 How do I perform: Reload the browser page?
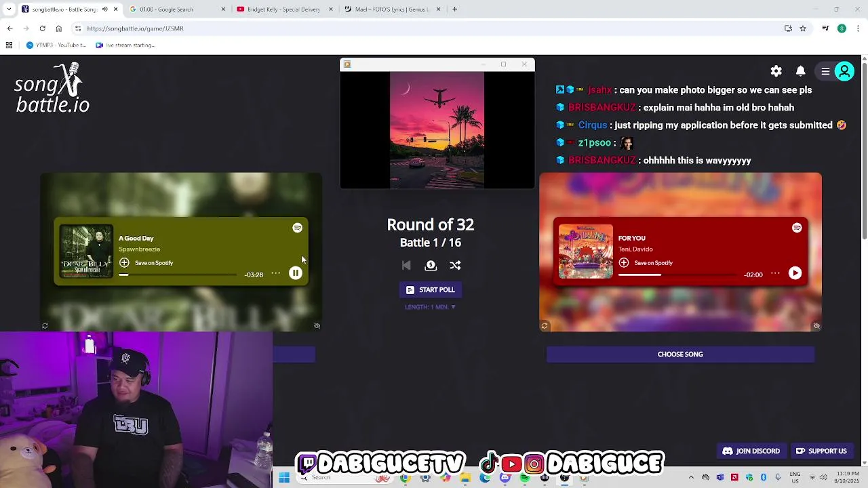(x=42, y=28)
